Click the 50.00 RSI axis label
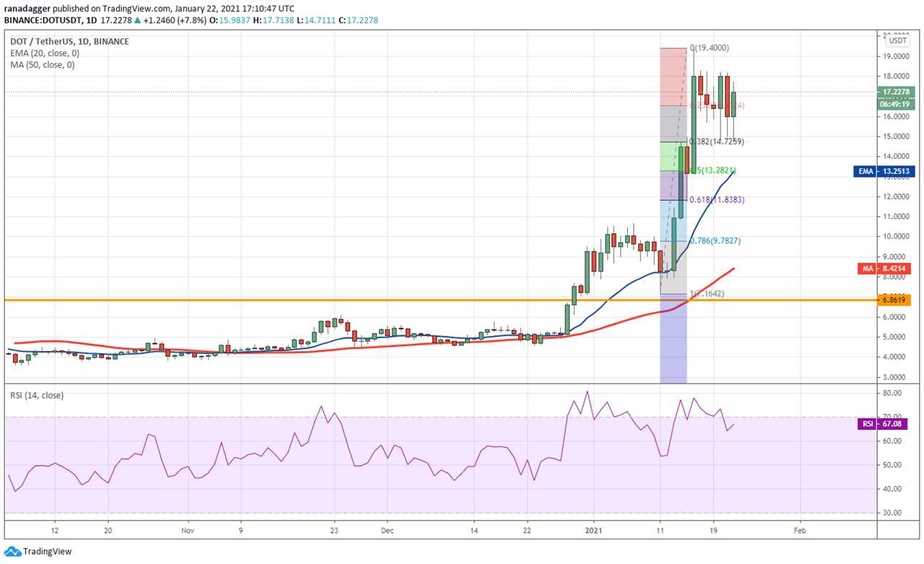924x564 pixels. (892, 465)
